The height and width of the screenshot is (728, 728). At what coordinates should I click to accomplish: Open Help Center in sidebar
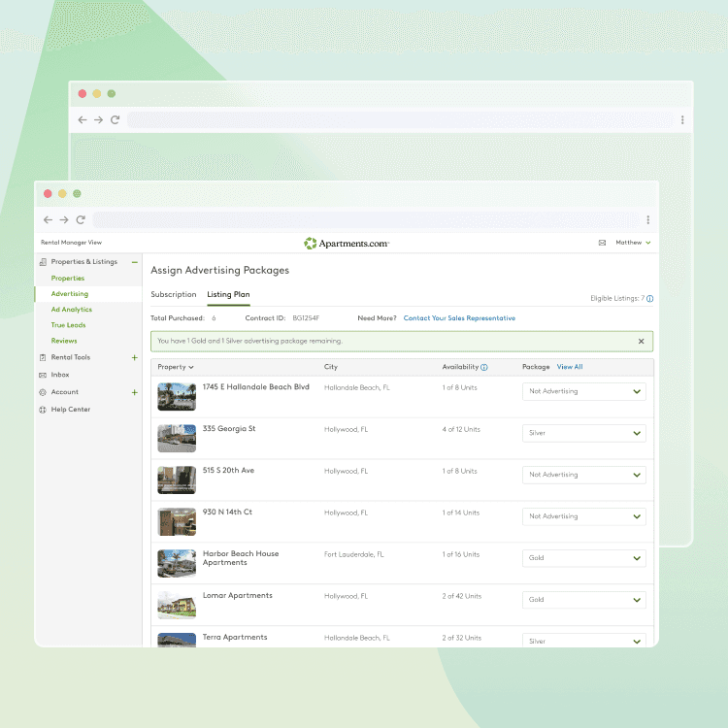pyautogui.click(x=71, y=410)
